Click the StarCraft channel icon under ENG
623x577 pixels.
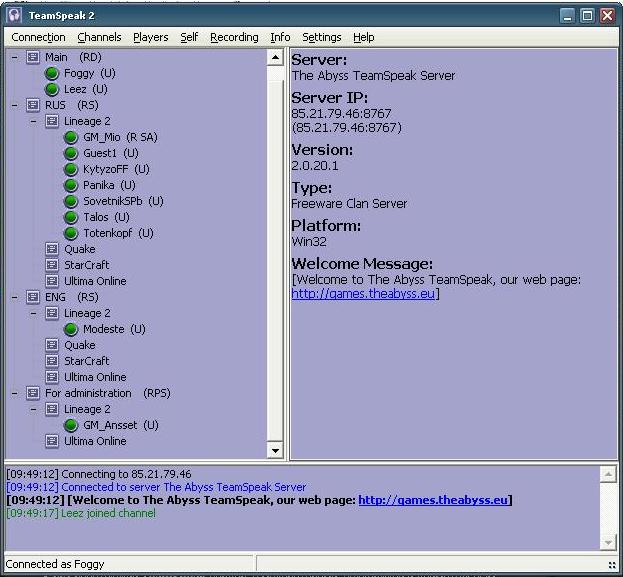pos(52,361)
